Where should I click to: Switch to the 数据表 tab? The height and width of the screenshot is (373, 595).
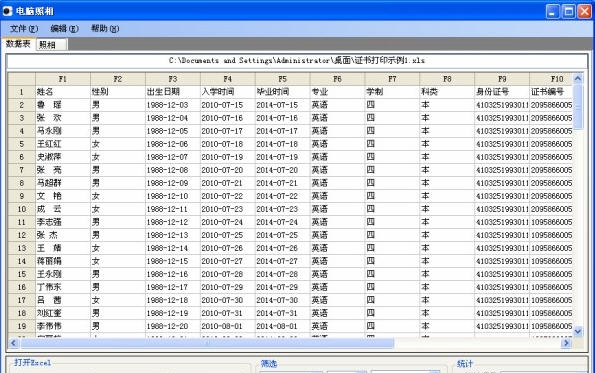click(18, 44)
